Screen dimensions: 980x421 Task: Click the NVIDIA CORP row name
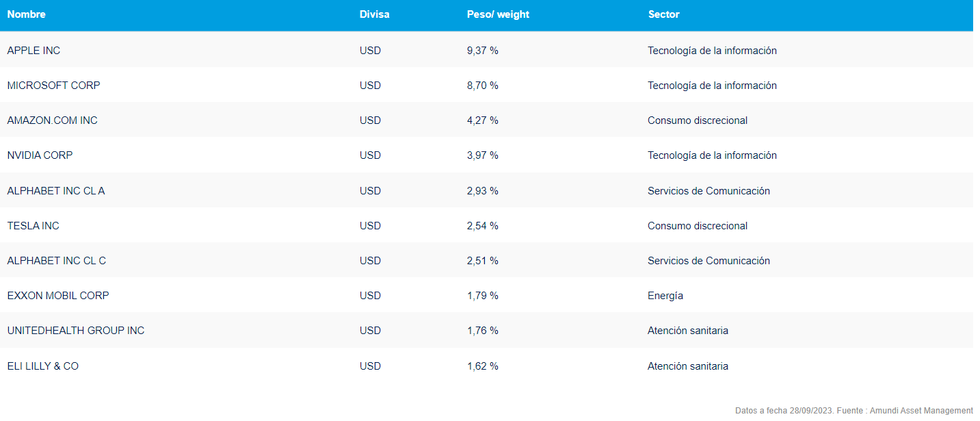click(x=40, y=155)
